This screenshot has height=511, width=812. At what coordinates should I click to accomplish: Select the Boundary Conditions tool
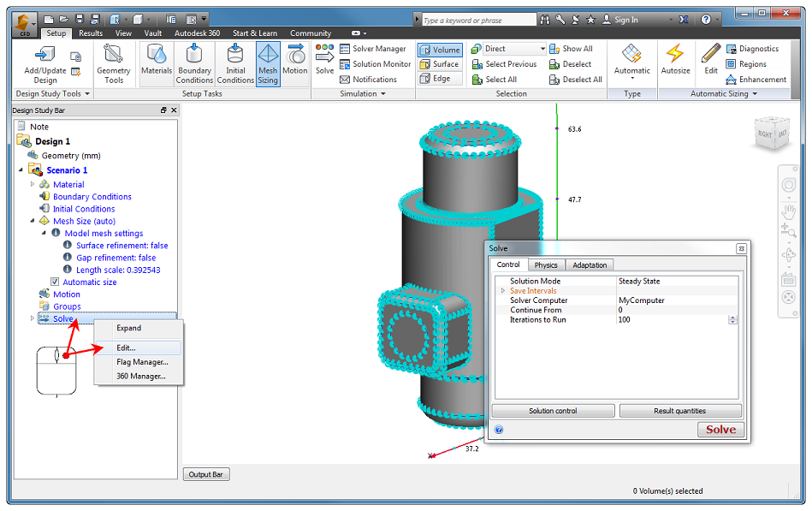click(x=194, y=63)
